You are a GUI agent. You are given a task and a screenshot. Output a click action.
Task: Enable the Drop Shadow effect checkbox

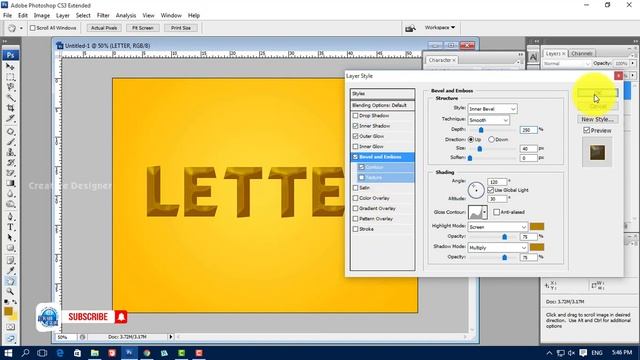355,116
